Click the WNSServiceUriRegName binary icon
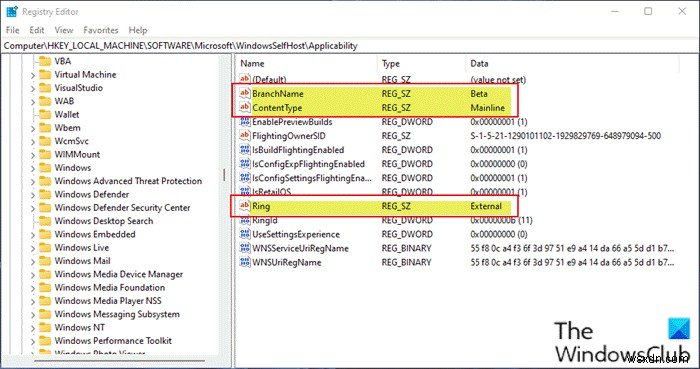This screenshot has width=700, height=369. pyautogui.click(x=245, y=248)
